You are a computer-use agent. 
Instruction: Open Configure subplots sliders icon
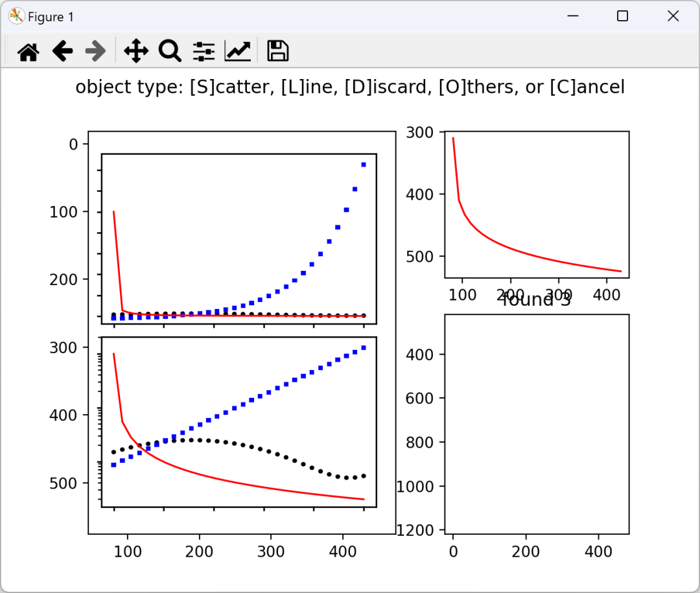[204, 51]
